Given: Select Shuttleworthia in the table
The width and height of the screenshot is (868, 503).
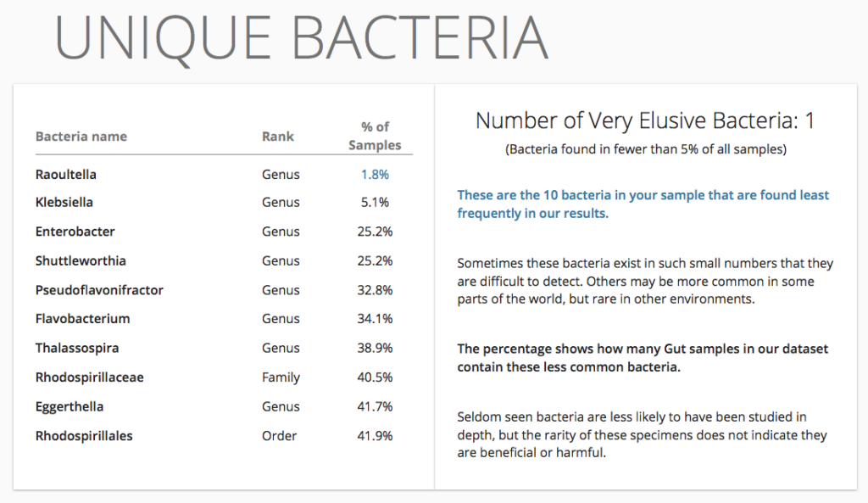Looking at the screenshot, I should (81, 261).
